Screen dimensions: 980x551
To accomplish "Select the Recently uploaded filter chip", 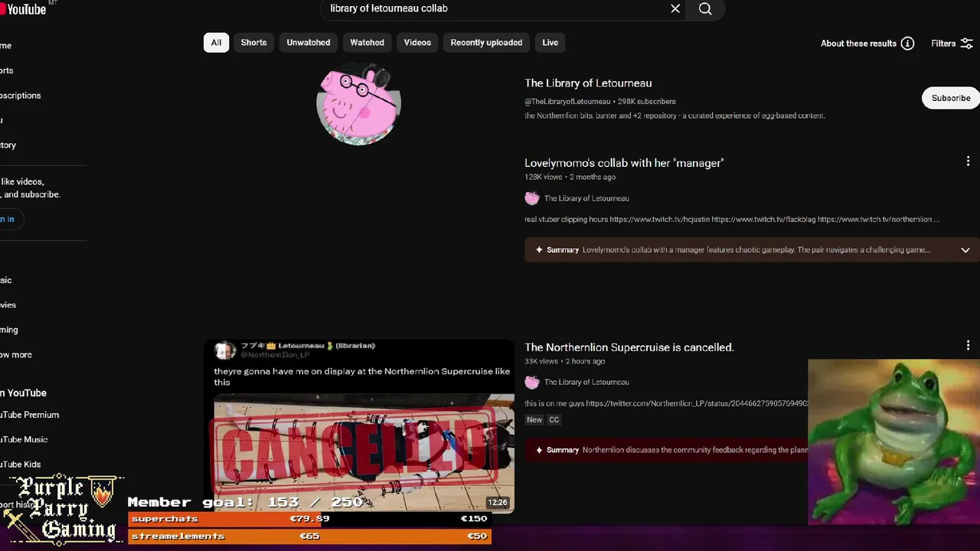I will click(486, 43).
